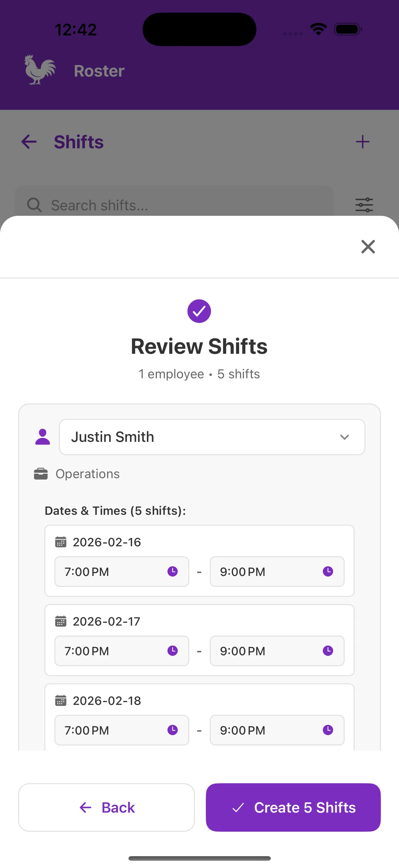Edit 9:00 PM end time for 2026-02-17

[277, 651]
